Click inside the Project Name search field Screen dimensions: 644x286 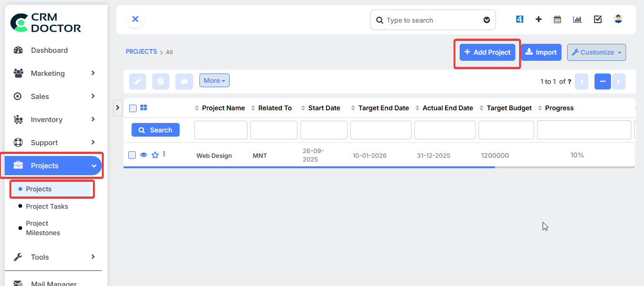[221, 130]
